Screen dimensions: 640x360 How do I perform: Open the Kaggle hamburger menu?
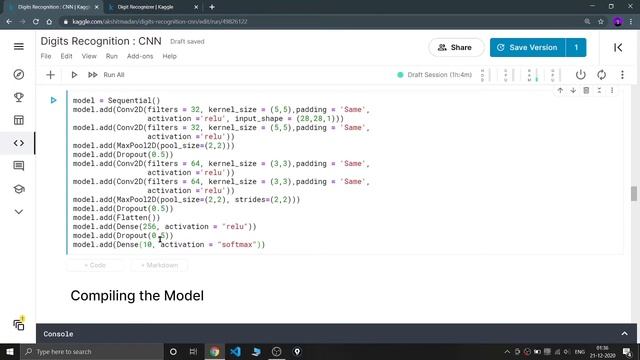19,47
